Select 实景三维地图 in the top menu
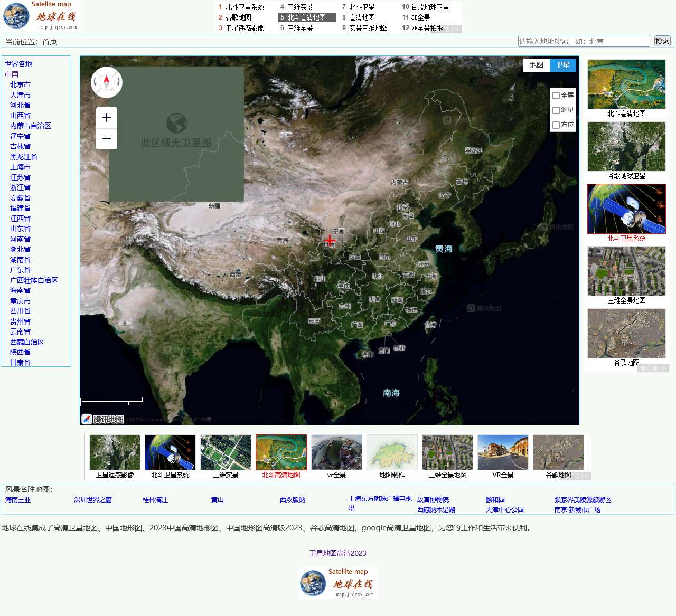The width and height of the screenshot is (676, 616). 368,28
